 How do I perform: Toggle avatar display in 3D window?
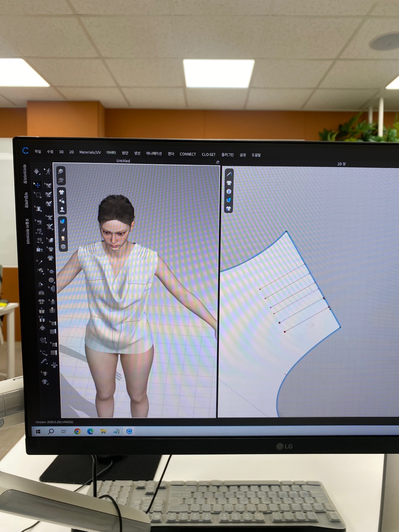(x=62, y=209)
